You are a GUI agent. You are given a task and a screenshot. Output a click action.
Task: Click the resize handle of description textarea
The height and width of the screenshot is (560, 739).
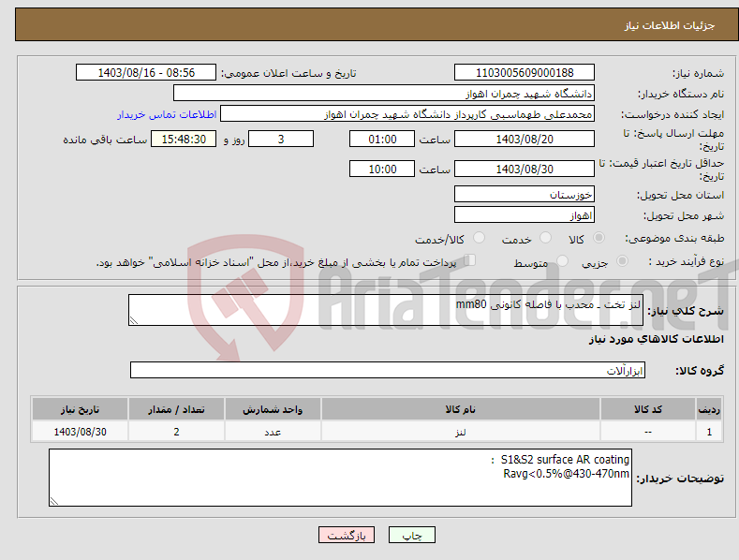tap(134, 320)
